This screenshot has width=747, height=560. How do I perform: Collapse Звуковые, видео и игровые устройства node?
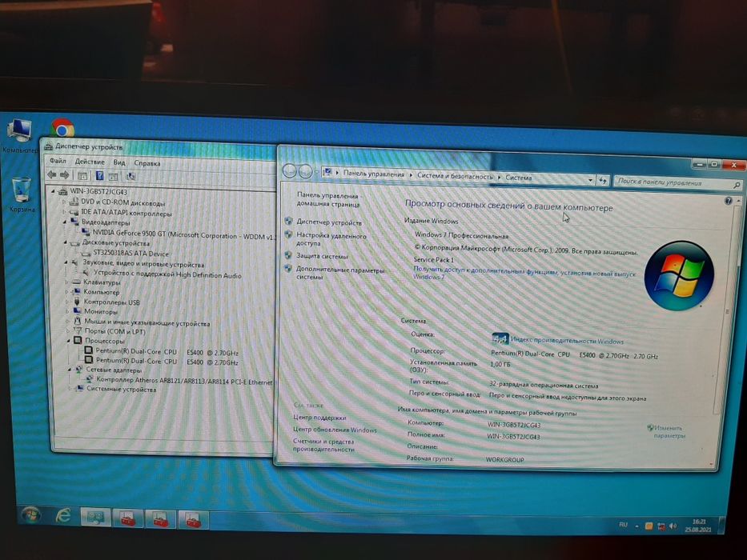(66, 262)
